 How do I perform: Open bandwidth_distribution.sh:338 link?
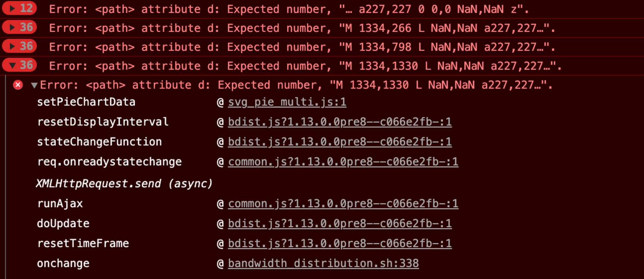pos(323,263)
